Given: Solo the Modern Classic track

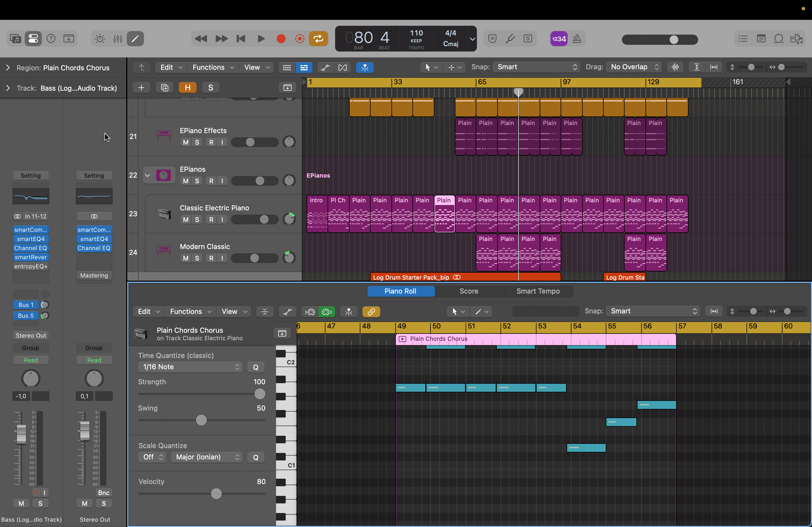Looking at the screenshot, I should pyautogui.click(x=197, y=258).
